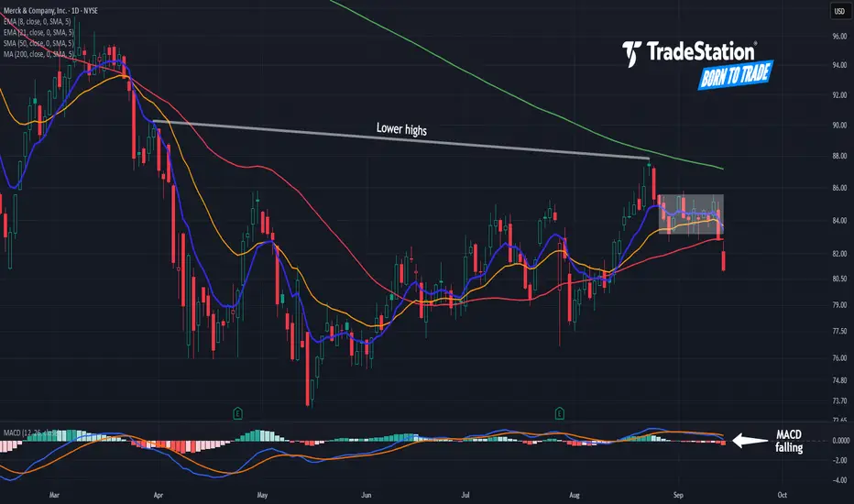
Task: Click the 80.50 price axis label
Action: coord(839,279)
